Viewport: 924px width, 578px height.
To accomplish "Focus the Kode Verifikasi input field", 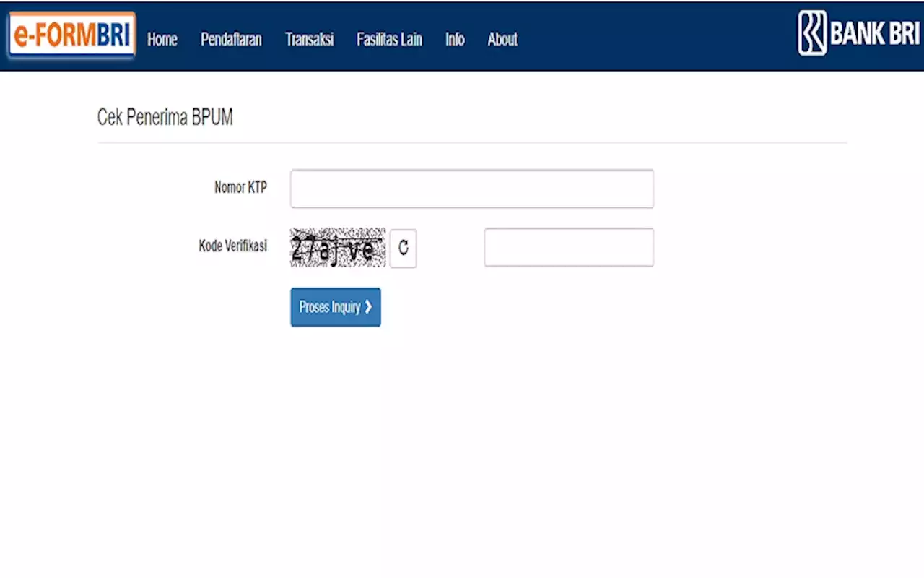I will tap(569, 247).
